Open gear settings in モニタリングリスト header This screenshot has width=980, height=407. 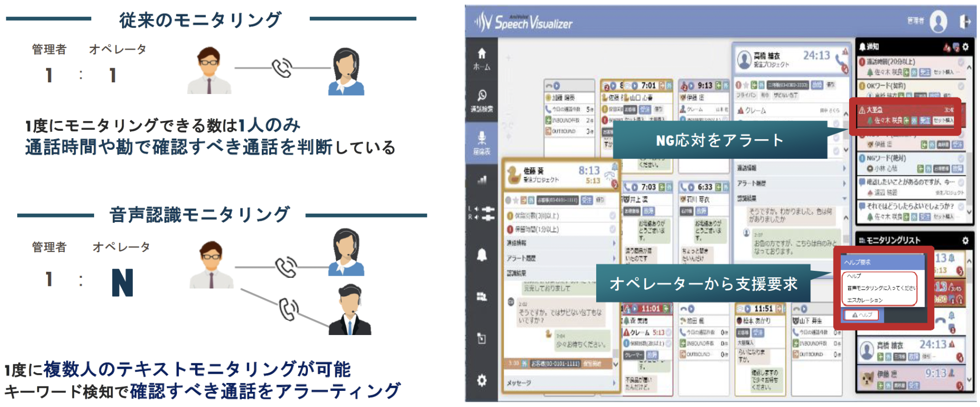[965, 240]
